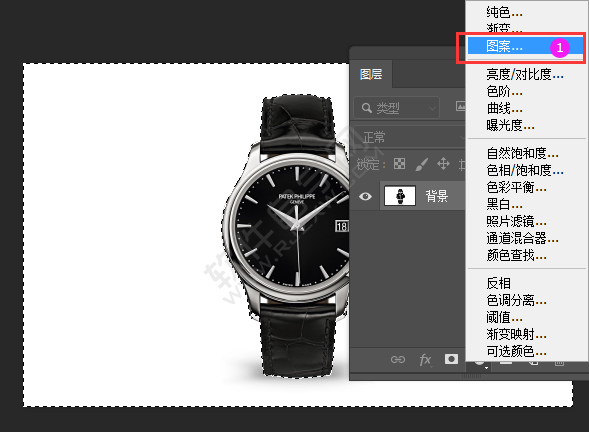Open 照片滤镜... adjustment
Viewport: 589px width, 432px height.
[516, 221]
